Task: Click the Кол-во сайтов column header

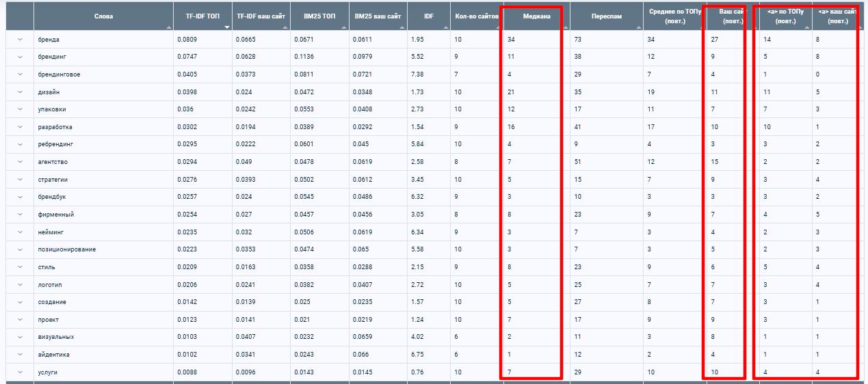Action: pos(475,16)
